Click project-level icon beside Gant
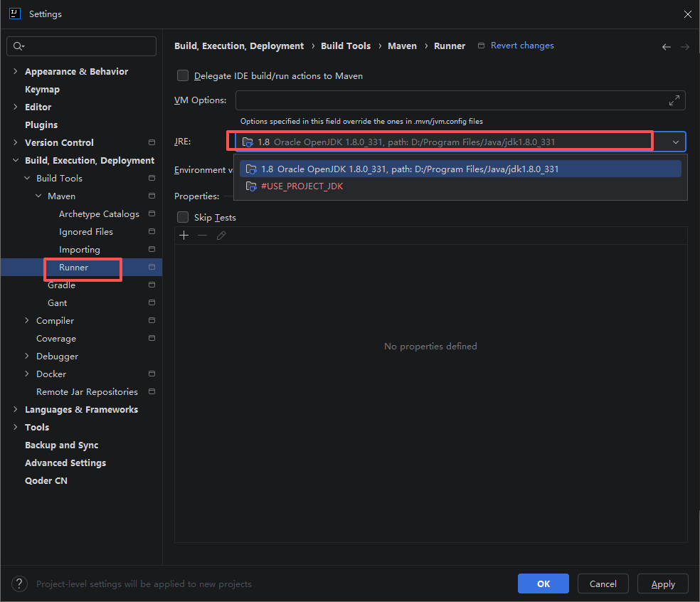This screenshot has height=602, width=700. click(152, 303)
